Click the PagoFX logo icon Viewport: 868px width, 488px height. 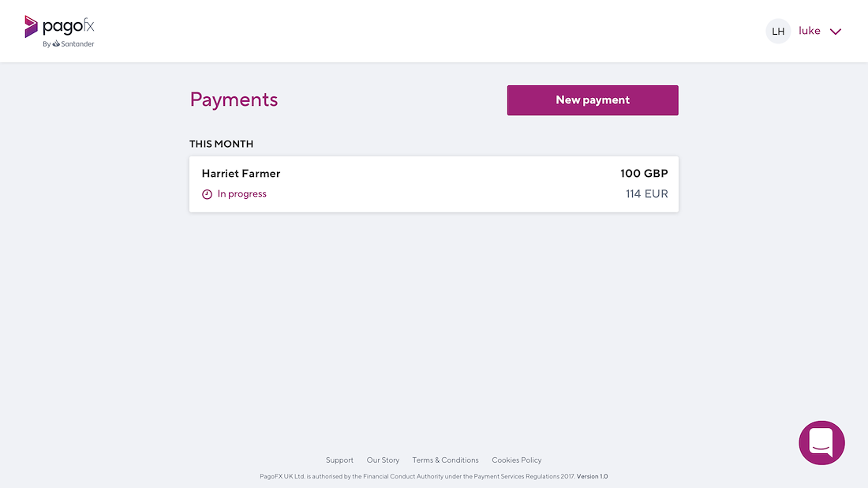31,27
